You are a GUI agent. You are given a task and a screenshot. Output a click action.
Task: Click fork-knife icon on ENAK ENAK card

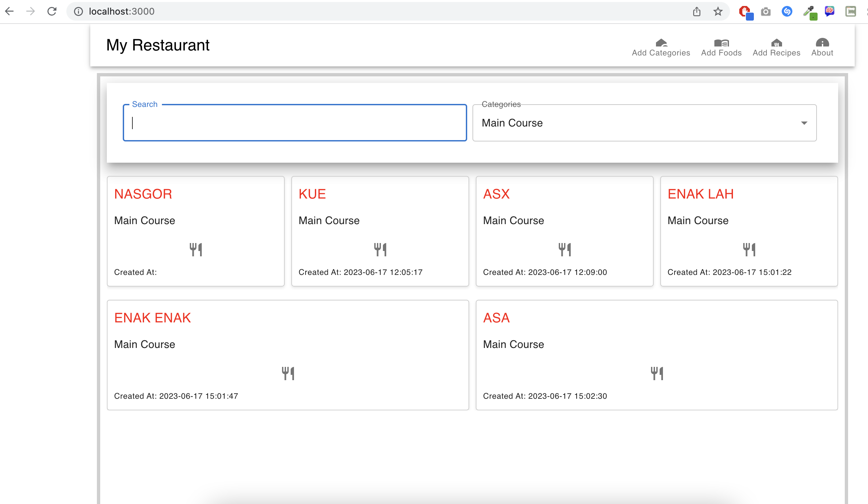coord(288,373)
